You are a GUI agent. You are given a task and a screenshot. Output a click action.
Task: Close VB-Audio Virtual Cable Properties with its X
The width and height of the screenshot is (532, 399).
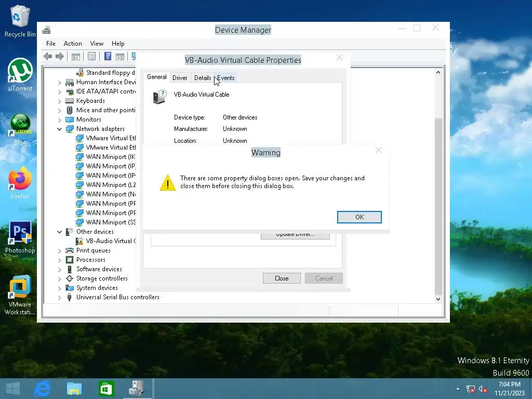pos(339,58)
